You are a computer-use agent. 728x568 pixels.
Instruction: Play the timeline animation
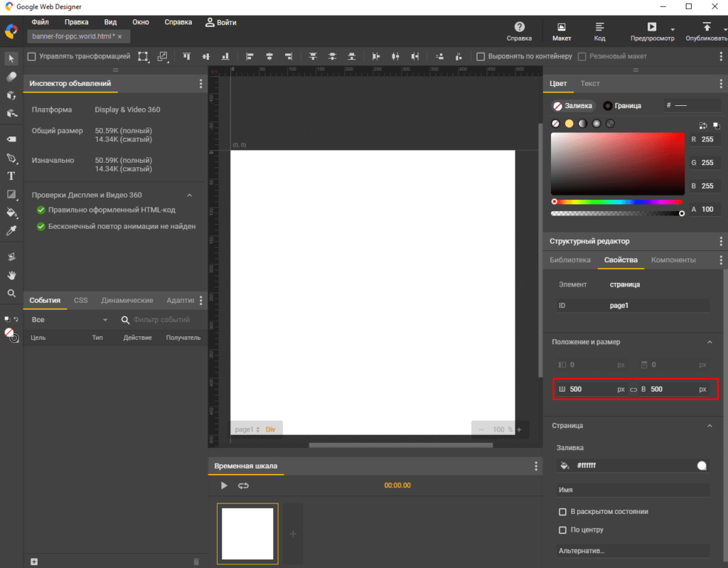(224, 486)
